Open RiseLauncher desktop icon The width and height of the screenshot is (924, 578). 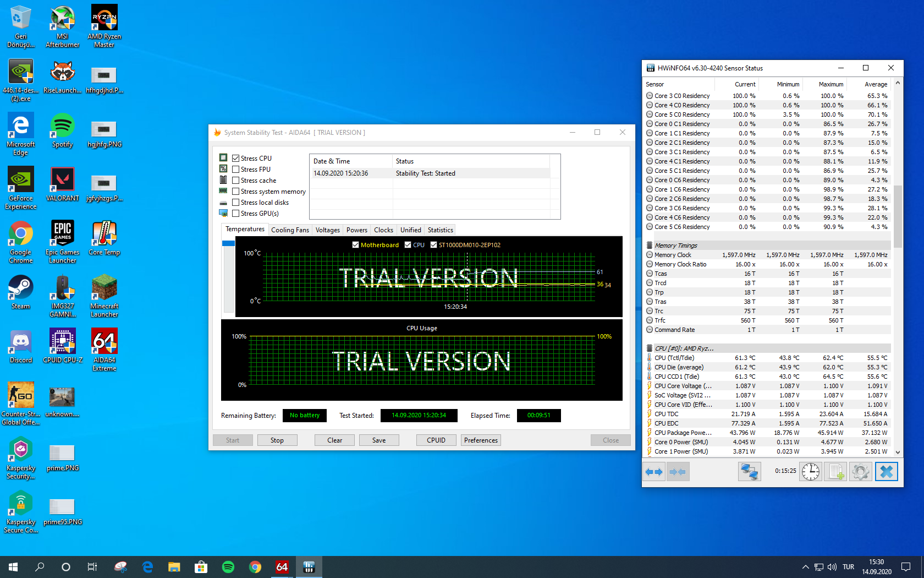(62, 77)
